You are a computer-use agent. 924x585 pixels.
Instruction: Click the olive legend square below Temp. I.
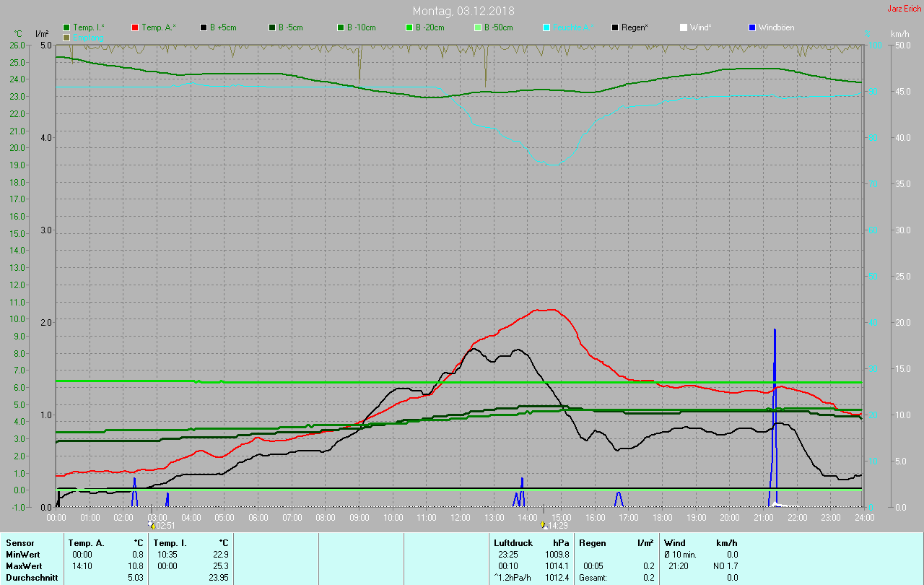(67, 37)
